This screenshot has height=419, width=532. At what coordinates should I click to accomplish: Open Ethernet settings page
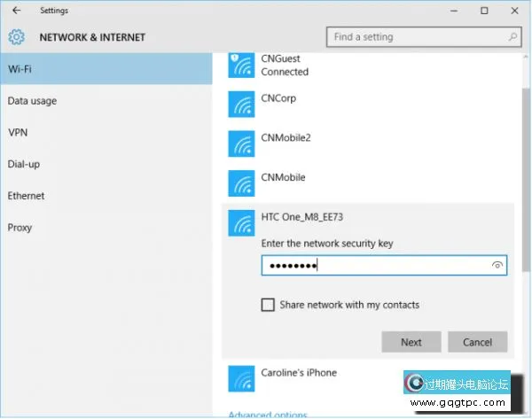pyautogui.click(x=27, y=196)
